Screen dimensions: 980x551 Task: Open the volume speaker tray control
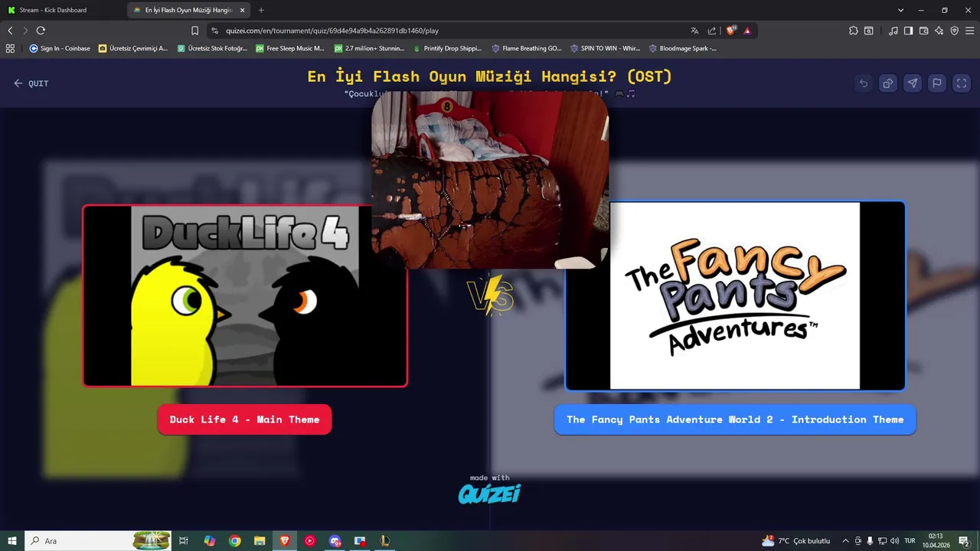click(894, 541)
